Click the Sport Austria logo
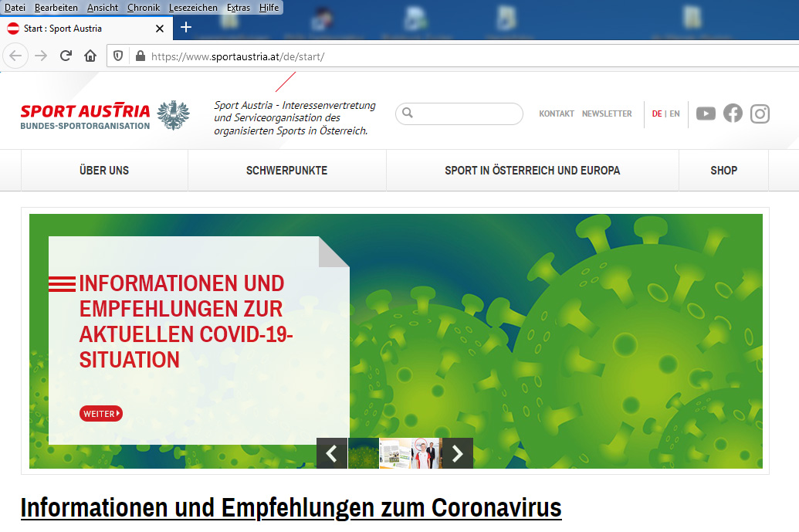The image size is (799, 532). 105,115
